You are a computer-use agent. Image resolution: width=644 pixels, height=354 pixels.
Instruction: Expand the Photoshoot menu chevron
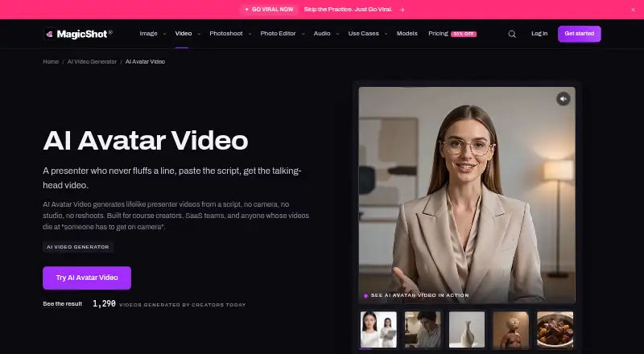[250, 34]
